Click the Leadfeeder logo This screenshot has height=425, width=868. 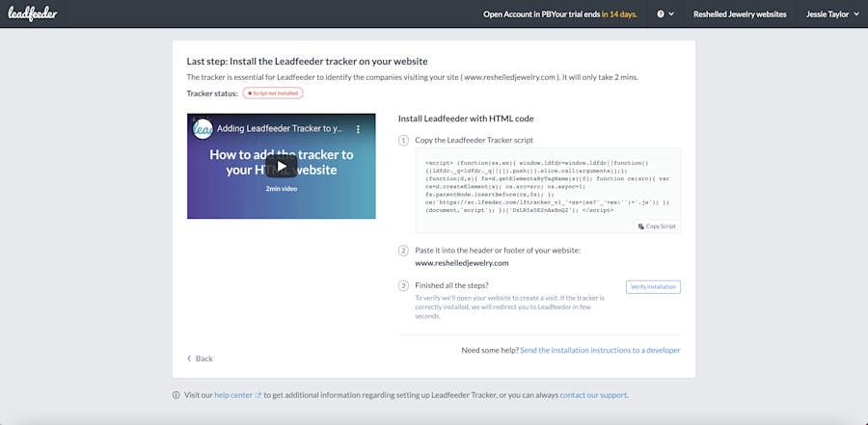pos(32,13)
